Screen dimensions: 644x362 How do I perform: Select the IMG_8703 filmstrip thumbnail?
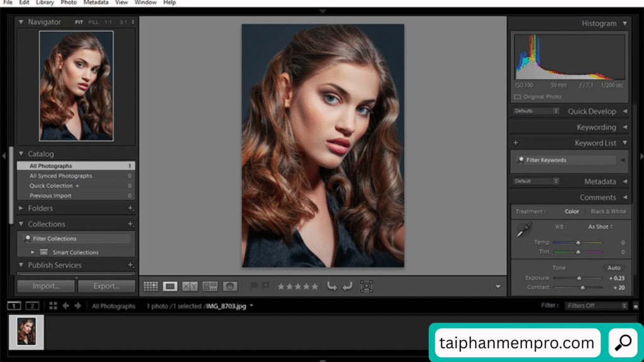click(x=26, y=332)
